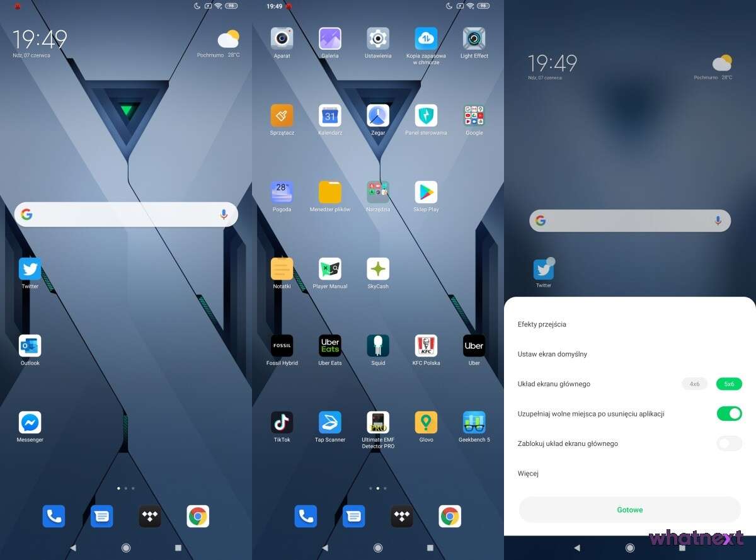Tap the Light Effect app icon

pos(474,39)
